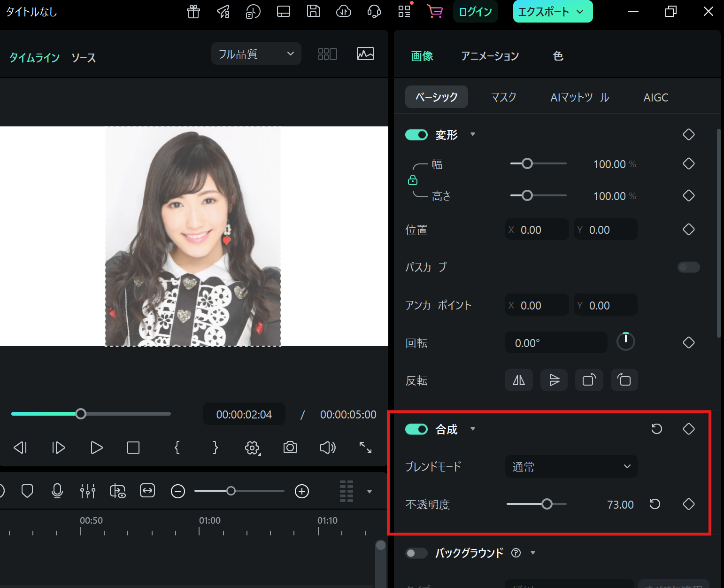The width and height of the screenshot is (724, 588).
Task: Adjust the 幅 width slider
Action: tap(538, 163)
